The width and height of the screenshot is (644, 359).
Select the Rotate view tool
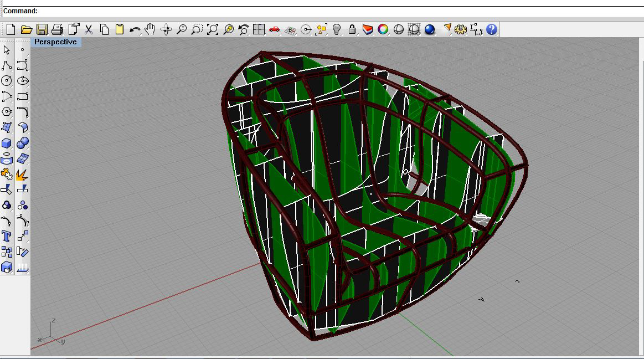pyautogui.click(x=166, y=29)
